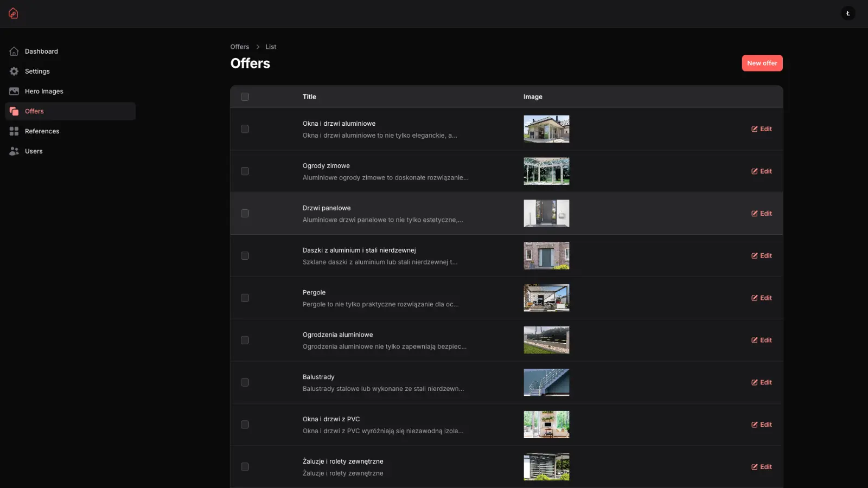This screenshot has height=488, width=868.
Task: Edit the Pergole offer
Action: pyautogui.click(x=762, y=298)
